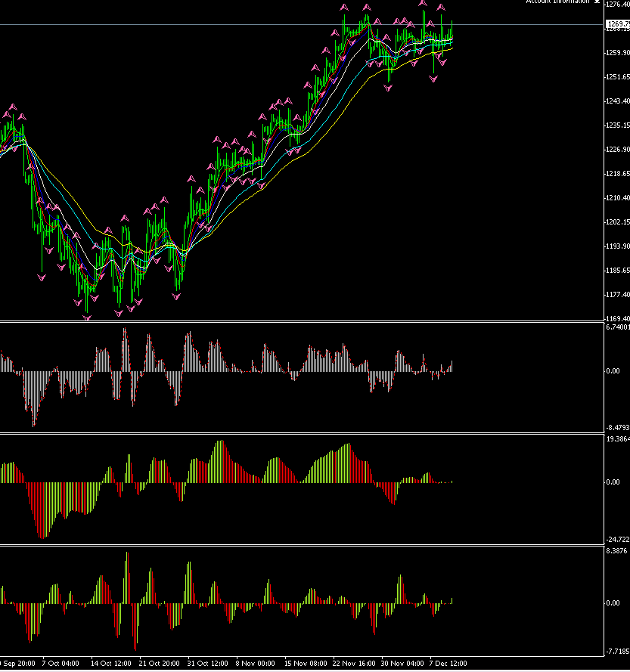Click the 1226.90 price axis label
This screenshot has width=630, height=672.
point(618,150)
